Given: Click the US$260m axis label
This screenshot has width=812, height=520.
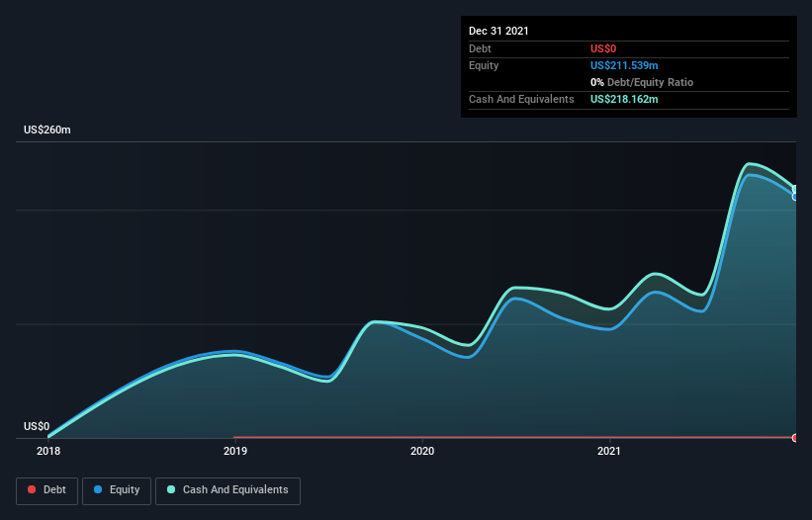Looking at the screenshot, I should click(x=47, y=130).
